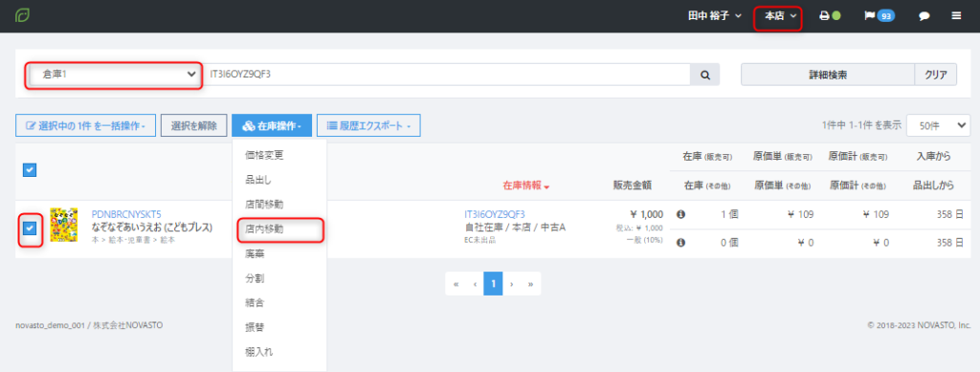Click the magnifier search button
Screen dimensions: 980x372
pyautogui.click(x=705, y=75)
